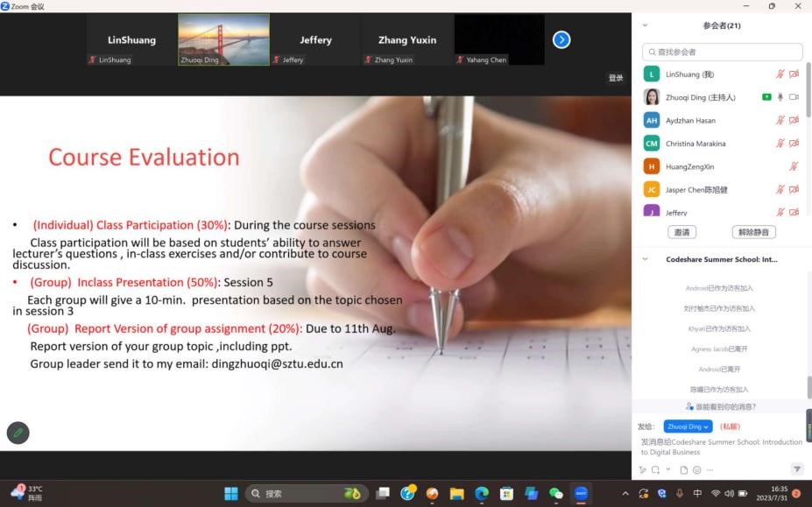
Task: Toggle Christina Marakina's camera-off icon
Action: point(794,143)
